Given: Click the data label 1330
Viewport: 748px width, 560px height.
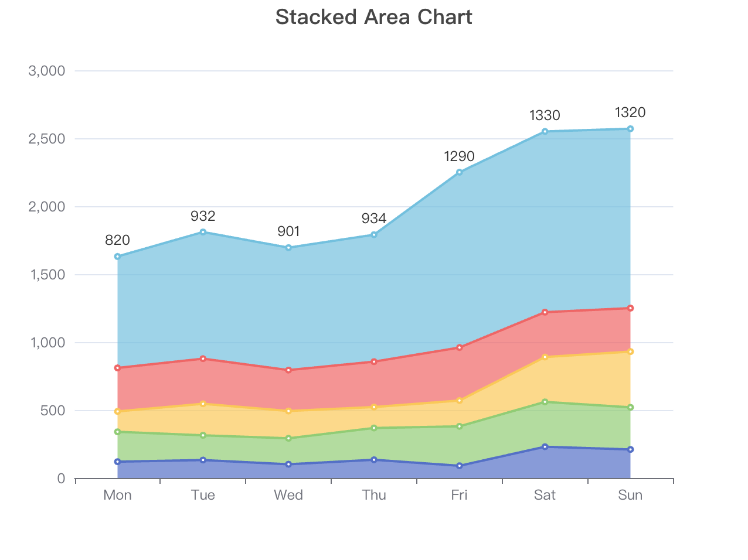Looking at the screenshot, I should click(545, 115).
